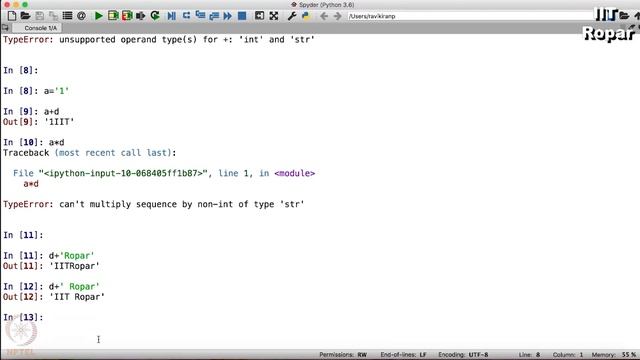This screenshot has width=640, height=360.
Task: Click the @ symbol finder icon
Action: tap(81, 16)
